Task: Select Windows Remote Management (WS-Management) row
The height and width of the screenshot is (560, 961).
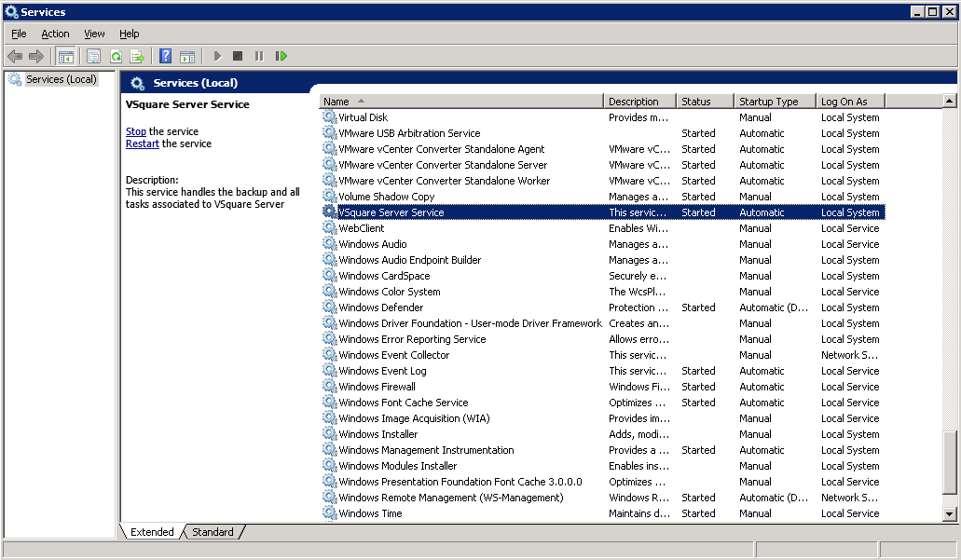Action: click(603, 498)
